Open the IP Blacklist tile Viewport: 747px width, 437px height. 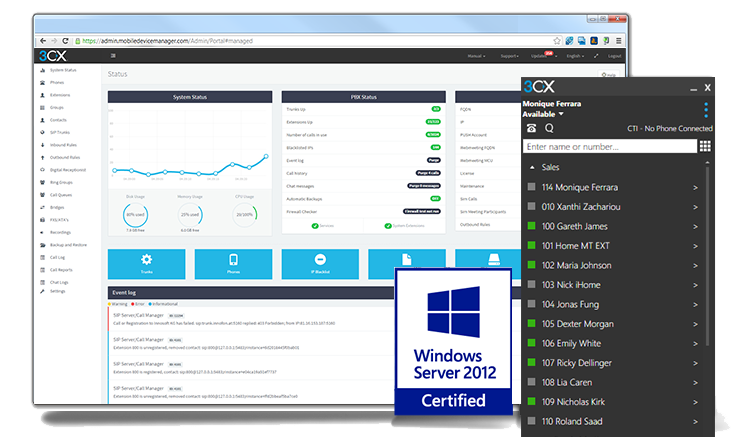coord(320,264)
